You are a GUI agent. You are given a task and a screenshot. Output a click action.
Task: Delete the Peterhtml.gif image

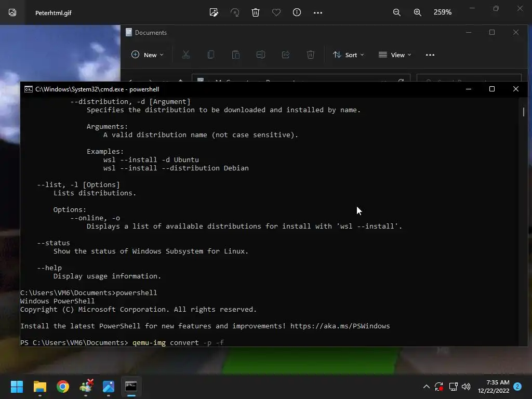(x=256, y=12)
